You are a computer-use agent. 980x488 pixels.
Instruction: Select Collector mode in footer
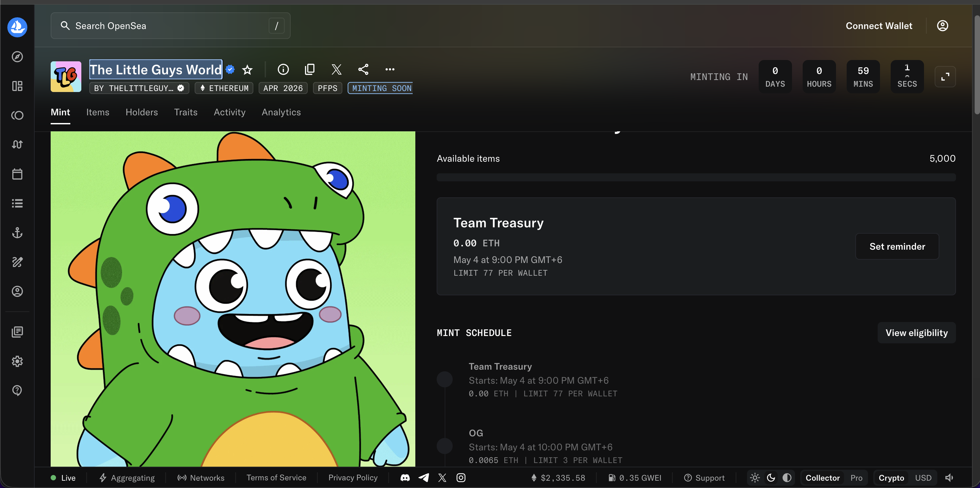pos(823,478)
